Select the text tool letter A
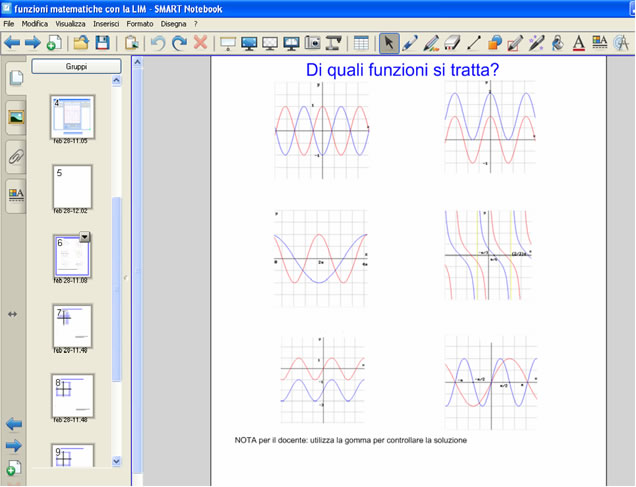This screenshot has height=487, width=636. (x=578, y=43)
